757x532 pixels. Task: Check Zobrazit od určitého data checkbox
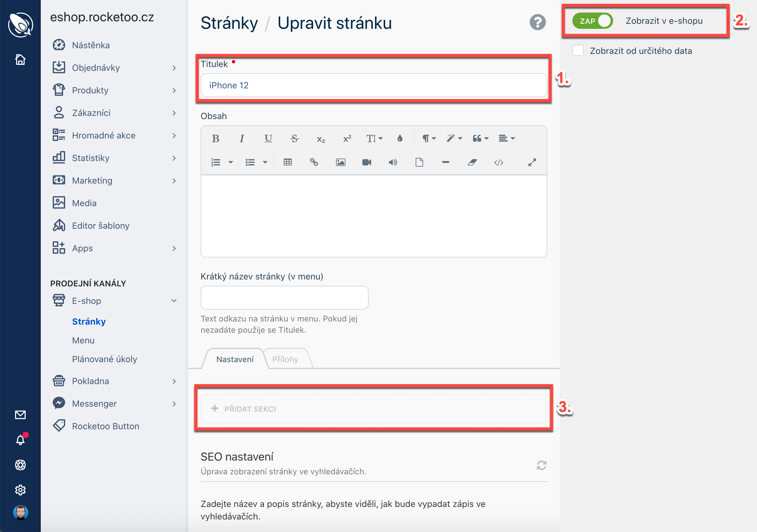pos(578,51)
